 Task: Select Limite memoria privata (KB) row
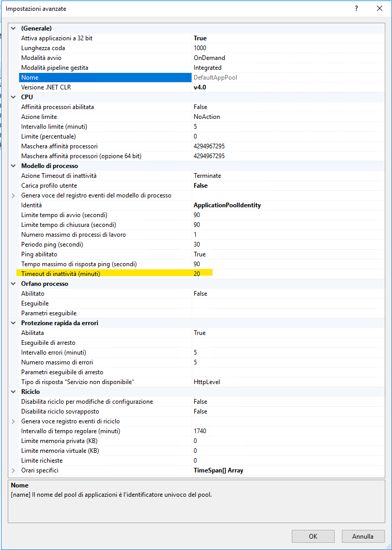201,441
